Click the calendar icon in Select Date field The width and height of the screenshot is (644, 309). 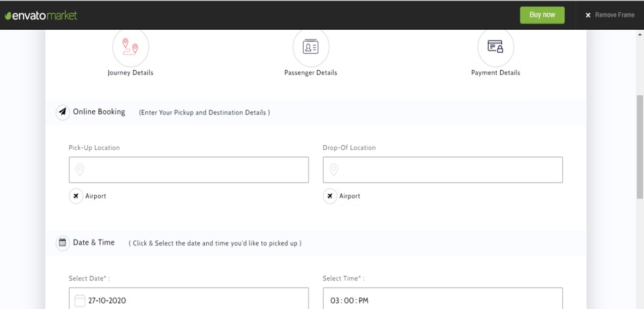80,300
